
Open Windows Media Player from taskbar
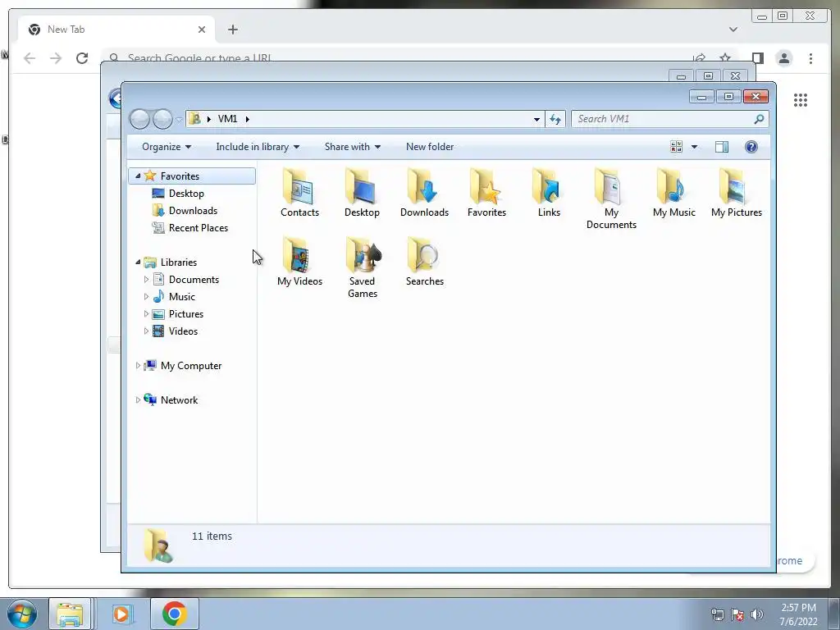[x=121, y=614]
